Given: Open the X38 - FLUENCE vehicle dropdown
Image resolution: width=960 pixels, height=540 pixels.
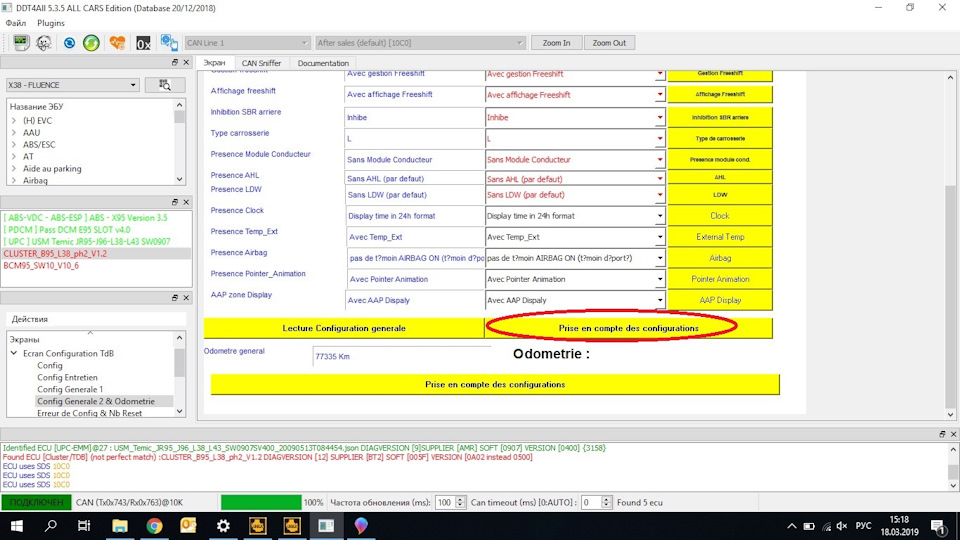Looking at the screenshot, I should click(x=131, y=85).
